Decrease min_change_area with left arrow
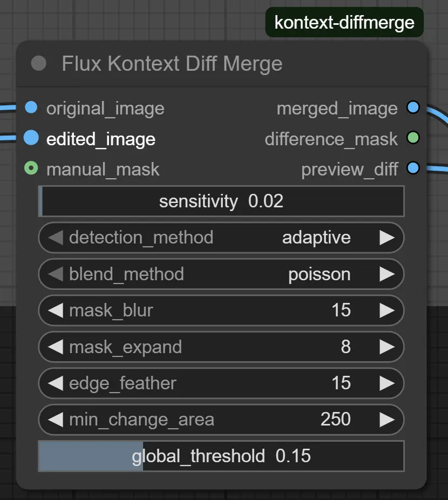Image resolution: width=448 pixels, height=500 pixels. (x=55, y=420)
